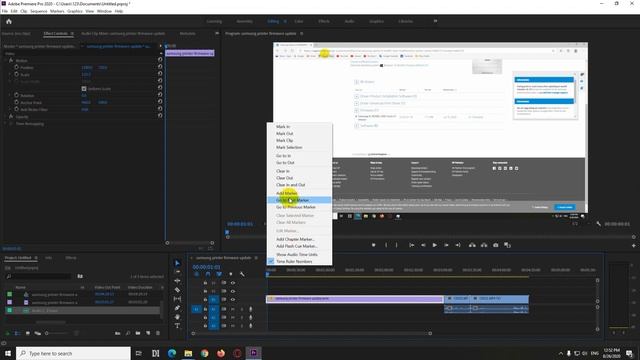
Task: Step back one frame
Action: tap(423, 245)
